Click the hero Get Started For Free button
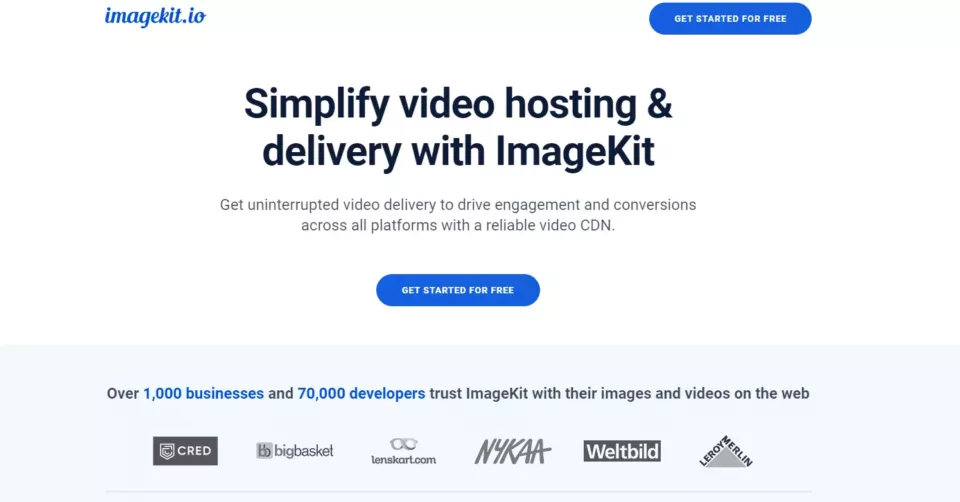Image resolution: width=960 pixels, height=502 pixels. click(458, 290)
